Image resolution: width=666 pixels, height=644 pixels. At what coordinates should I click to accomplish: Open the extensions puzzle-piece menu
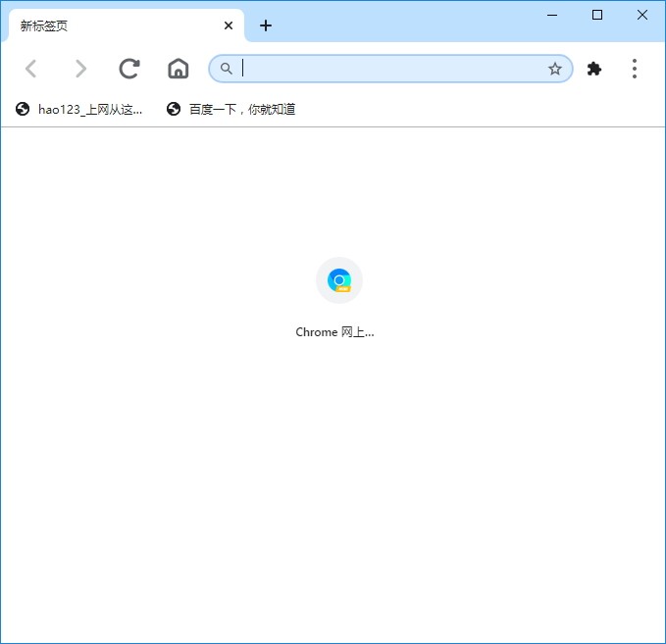coord(594,69)
